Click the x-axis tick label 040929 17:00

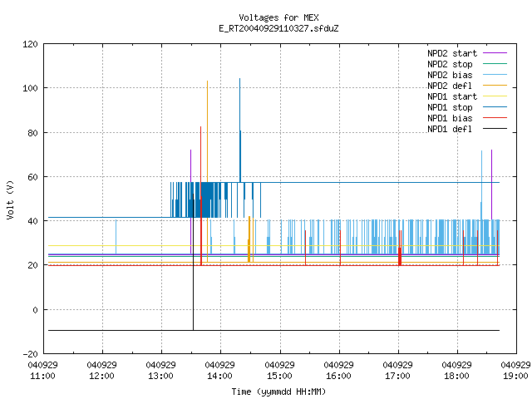point(397,371)
